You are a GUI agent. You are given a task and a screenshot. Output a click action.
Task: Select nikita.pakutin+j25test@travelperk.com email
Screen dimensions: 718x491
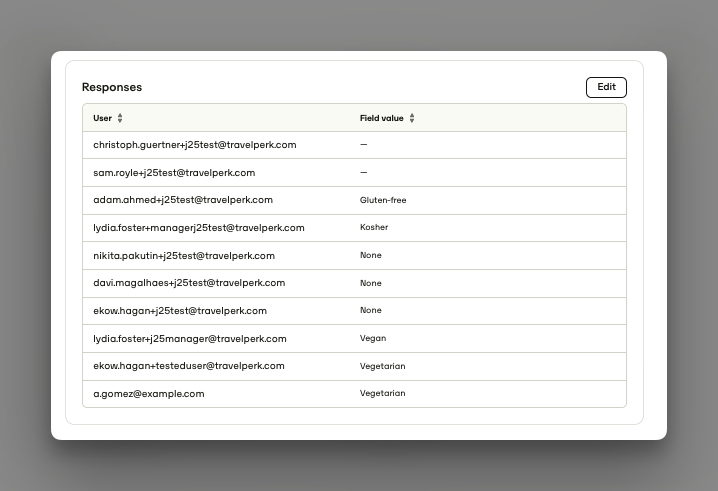click(x=184, y=256)
